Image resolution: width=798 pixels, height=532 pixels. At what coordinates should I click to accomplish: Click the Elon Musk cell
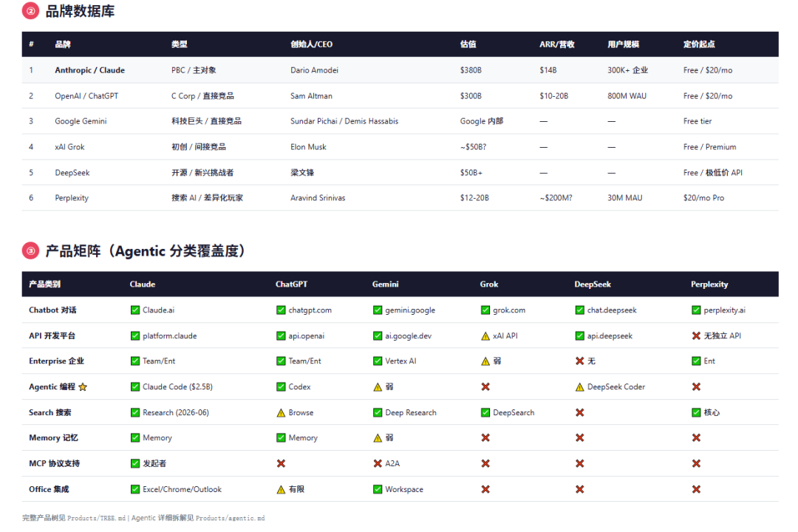click(308, 146)
